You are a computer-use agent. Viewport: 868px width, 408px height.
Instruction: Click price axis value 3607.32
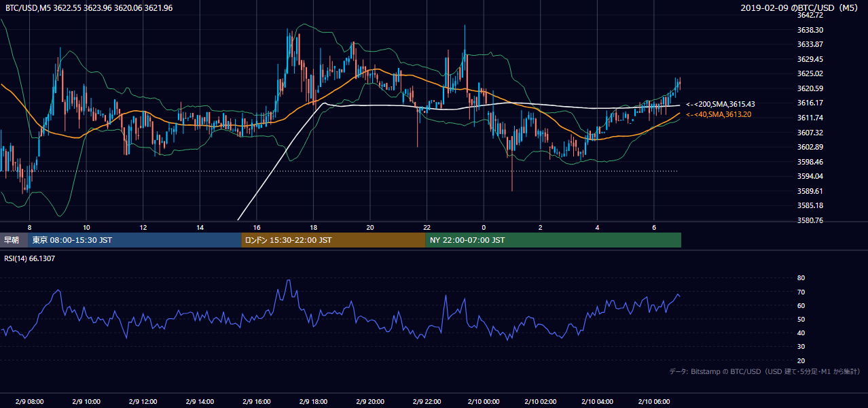click(810, 133)
